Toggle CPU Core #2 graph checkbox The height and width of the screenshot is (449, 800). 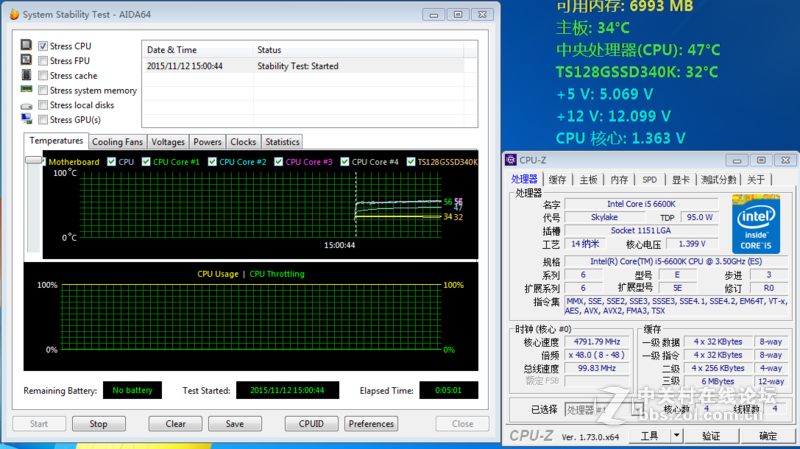(212, 162)
